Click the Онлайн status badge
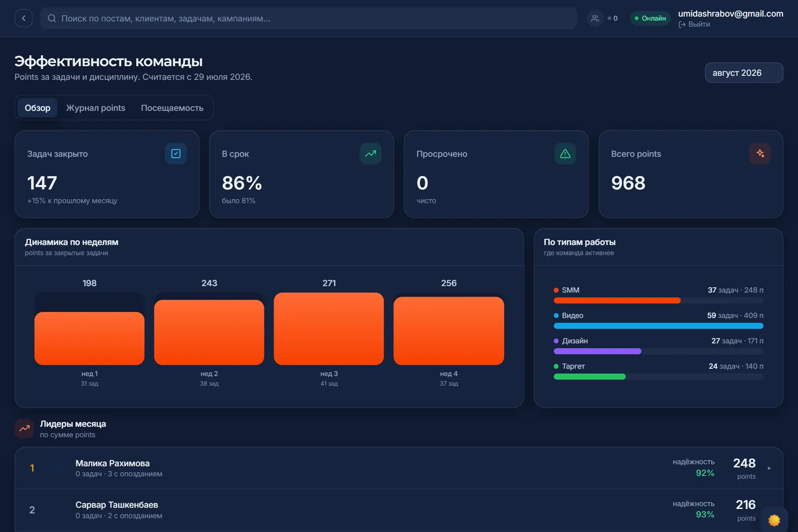The height and width of the screenshot is (532, 798). coord(650,18)
